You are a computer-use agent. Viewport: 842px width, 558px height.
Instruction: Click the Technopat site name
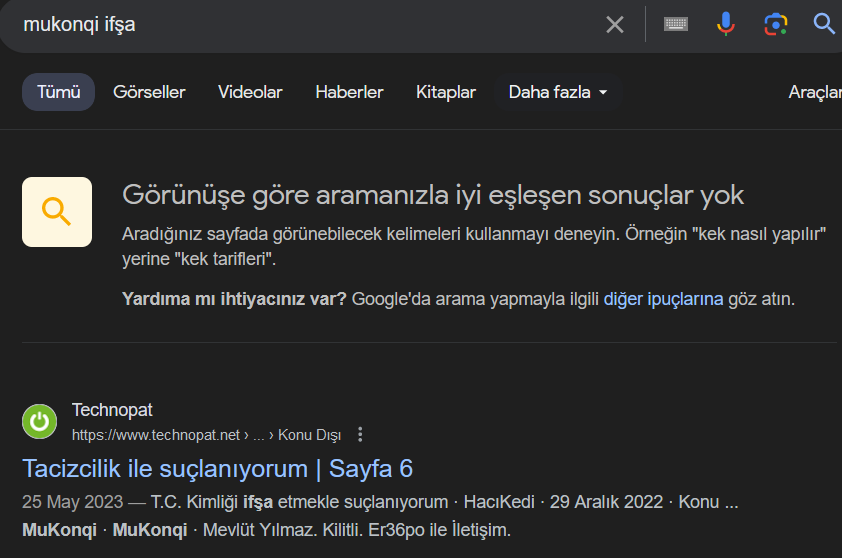coord(112,410)
